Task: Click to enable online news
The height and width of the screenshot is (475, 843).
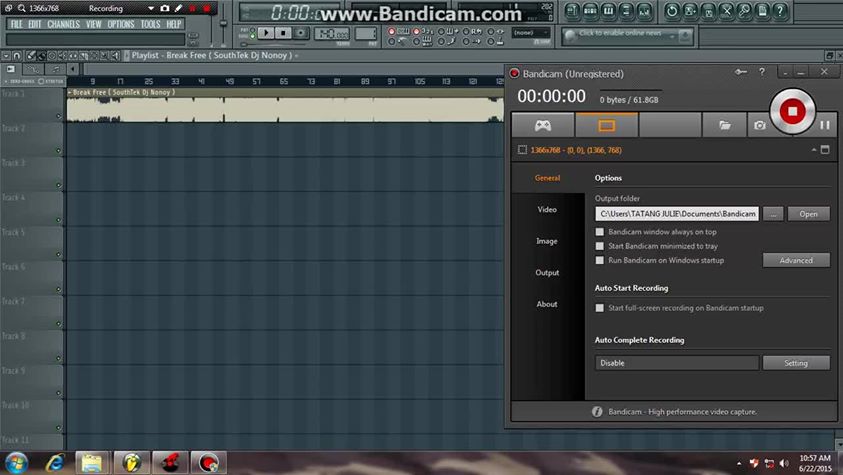Action: (x=620, y=33)
